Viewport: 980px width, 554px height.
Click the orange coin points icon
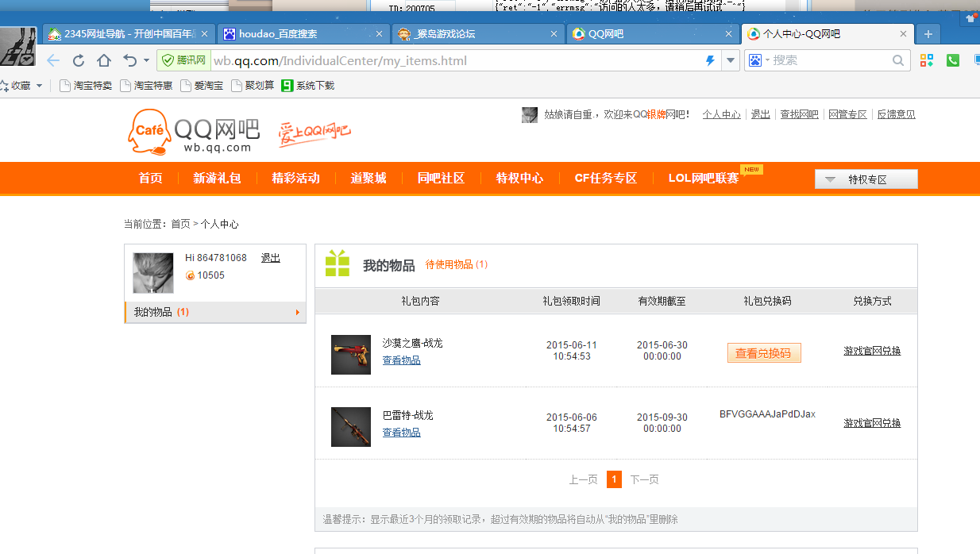190,275
